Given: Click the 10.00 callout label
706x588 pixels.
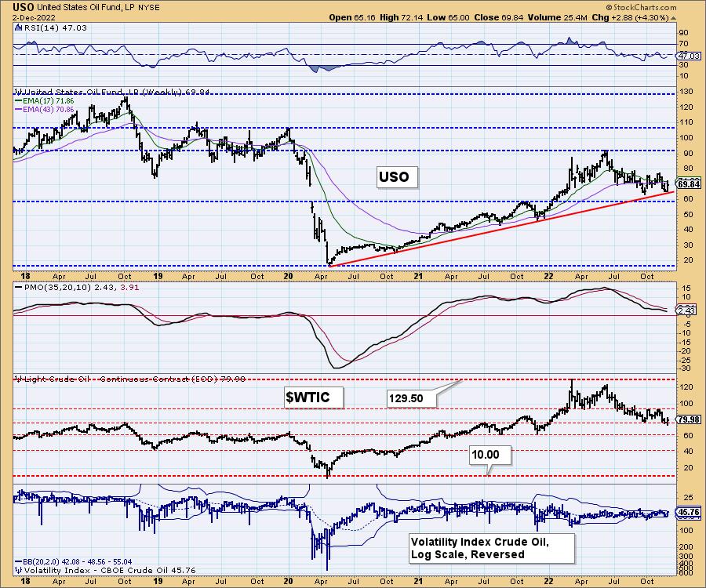Looking at the screenshot, I should click(490, 455).
